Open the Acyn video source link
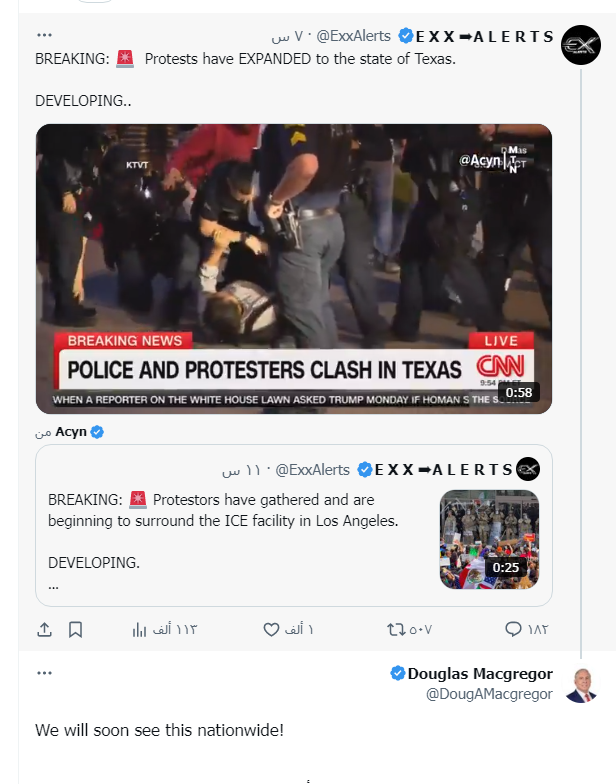 tap(70, 432)
